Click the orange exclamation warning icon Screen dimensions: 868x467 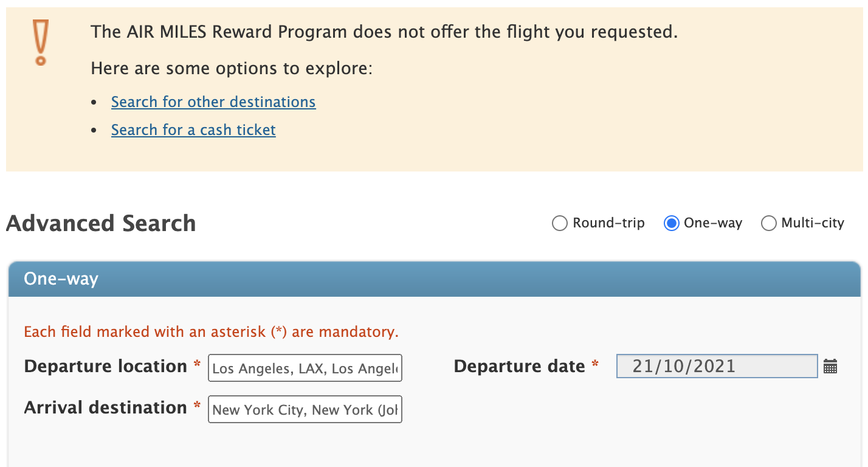point(41,42)
